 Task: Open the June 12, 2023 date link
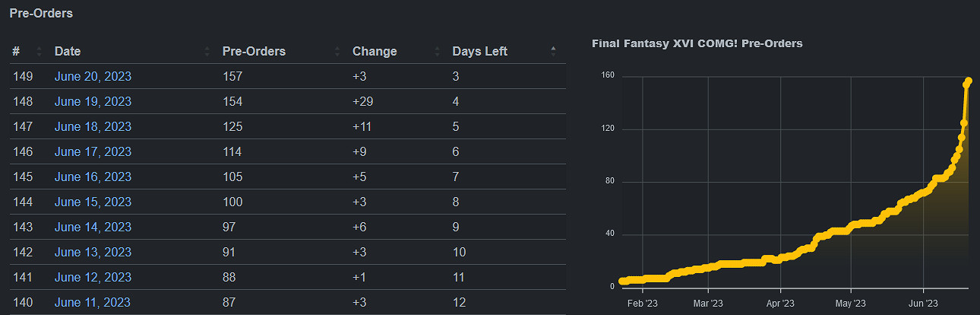(93, 277)
